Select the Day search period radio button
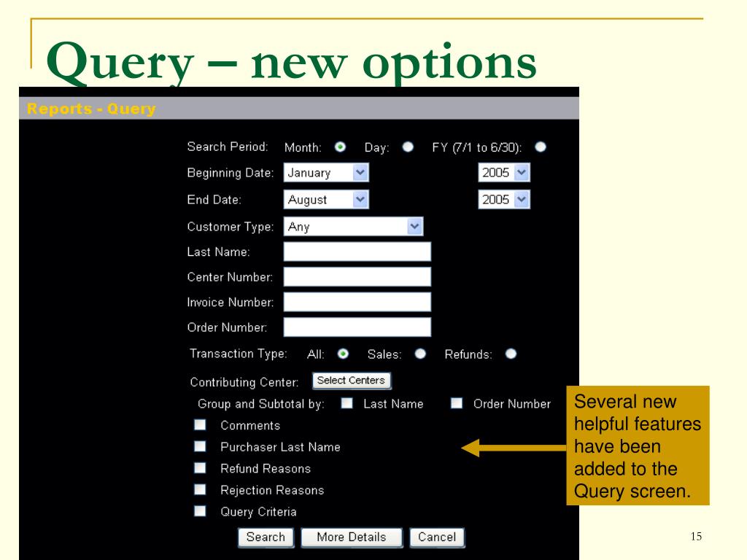 click(x=408, y=147)
